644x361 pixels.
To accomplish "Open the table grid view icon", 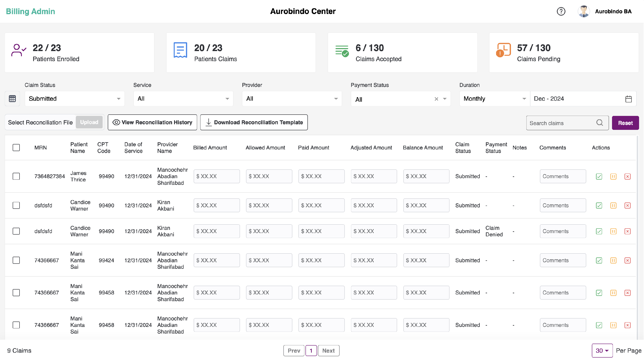I will coord(12,99).
